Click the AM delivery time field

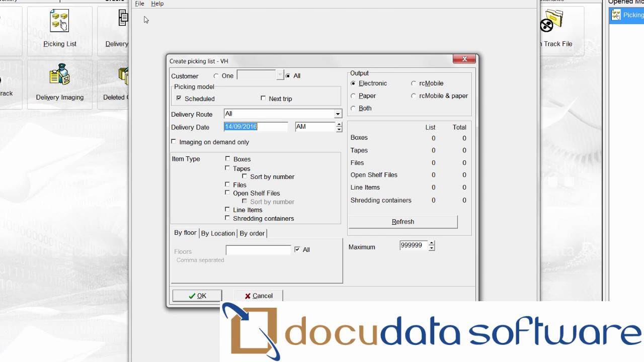tap(315, 127)
